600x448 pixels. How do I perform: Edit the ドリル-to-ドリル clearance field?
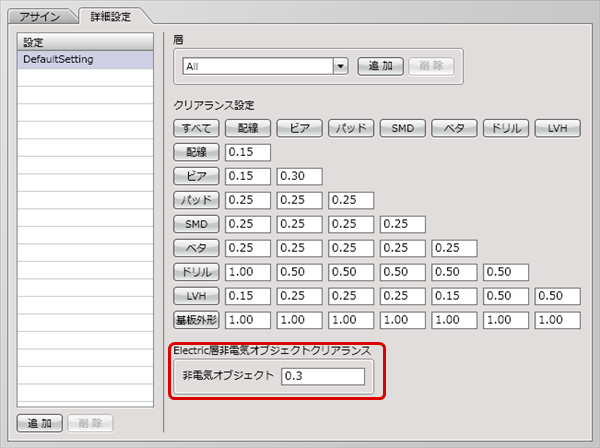tap(506, 272)
